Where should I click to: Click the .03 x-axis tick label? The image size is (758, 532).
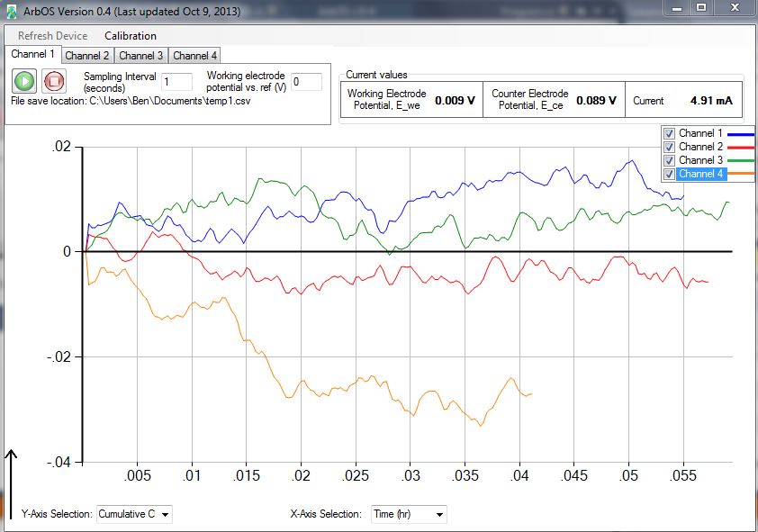coord(411,476)
